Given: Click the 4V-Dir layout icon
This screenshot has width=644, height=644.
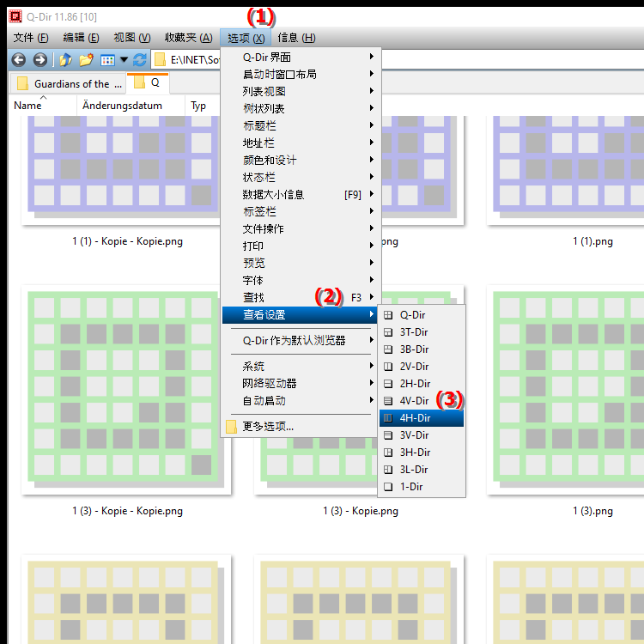Looking at the screenshot, I should [388, 401].
